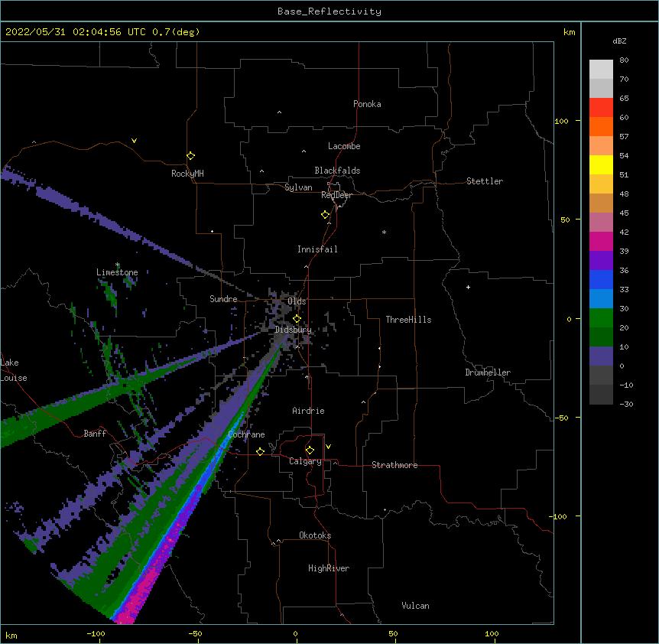Screen dimensions: 659x644
Task: Select the blue 33-36 dBZ legend swatch
Action: pos(601,279)
